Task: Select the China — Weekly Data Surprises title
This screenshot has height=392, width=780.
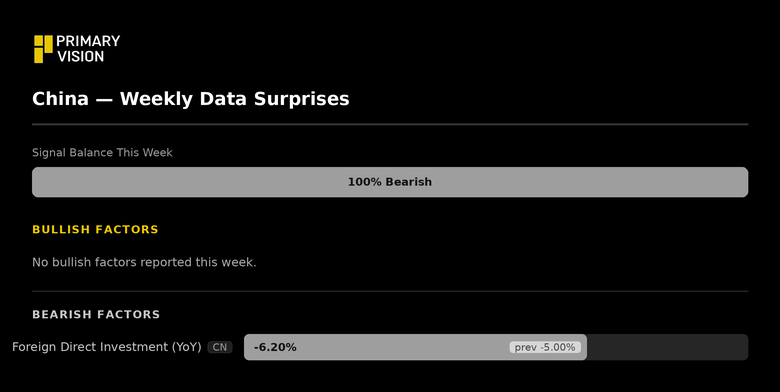Action: click(191, 98)
